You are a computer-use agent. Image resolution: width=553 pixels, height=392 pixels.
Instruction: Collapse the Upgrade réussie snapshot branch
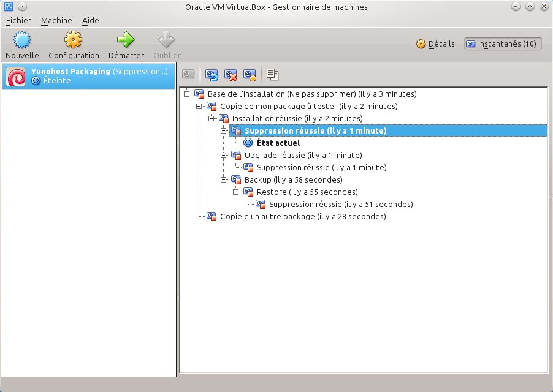(224, 155)
